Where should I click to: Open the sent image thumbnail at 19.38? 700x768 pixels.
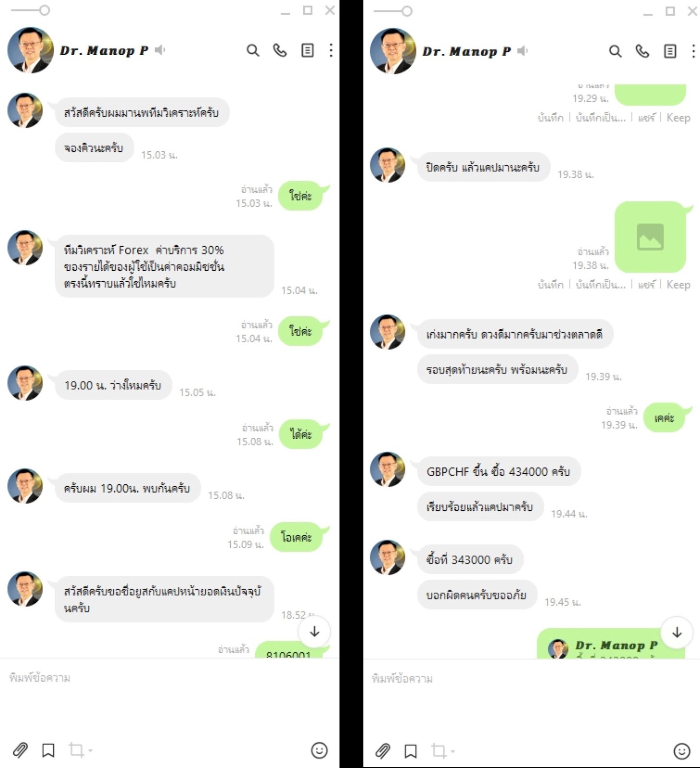pos(650,237)
